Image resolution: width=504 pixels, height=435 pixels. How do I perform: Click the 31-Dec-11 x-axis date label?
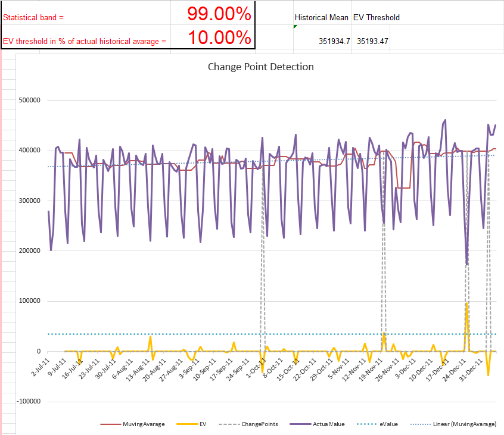pyautogui.click(x=471, y=370)
